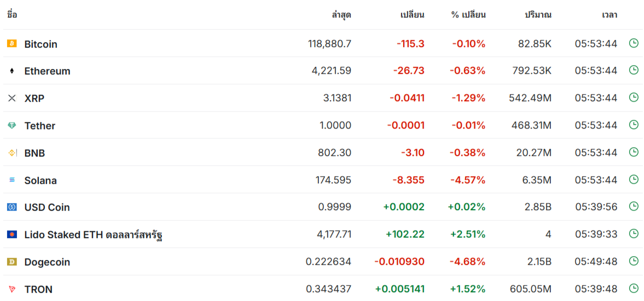Click the blue USD Coin icon
Screen dimensions: 644x301
tap(12, 207)
